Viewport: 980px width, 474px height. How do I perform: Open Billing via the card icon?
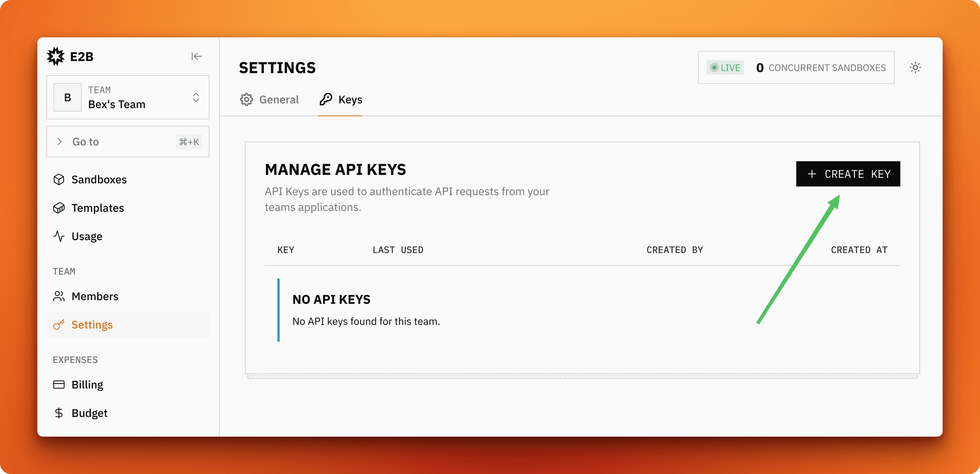pos(60,385)
